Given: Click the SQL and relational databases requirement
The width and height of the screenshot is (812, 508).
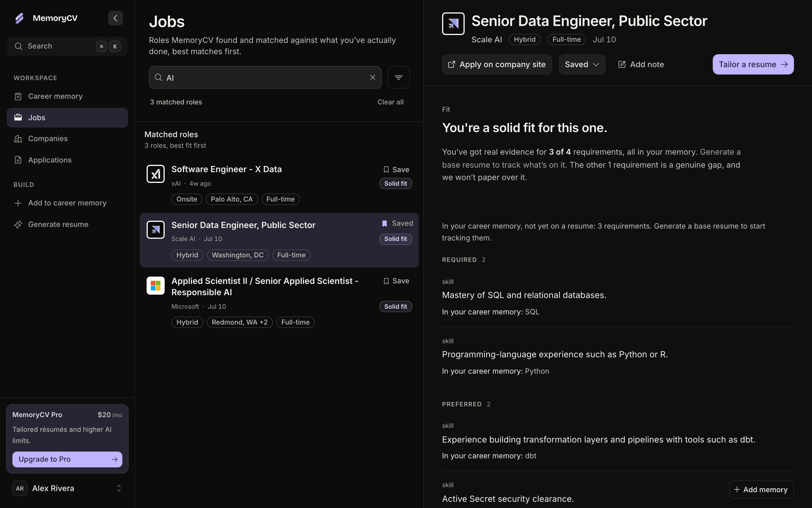Looking at the screenshot, I should pyautogui.click(x=524, y=295).
